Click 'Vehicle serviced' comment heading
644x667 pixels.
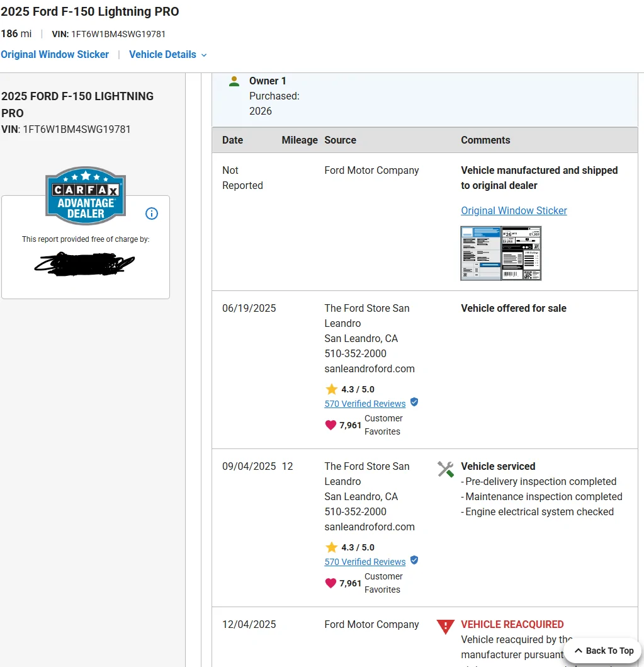point(498,466)
